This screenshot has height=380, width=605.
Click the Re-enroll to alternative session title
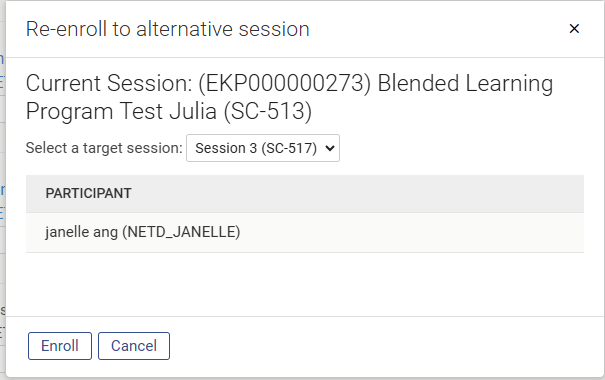[167, 29]
